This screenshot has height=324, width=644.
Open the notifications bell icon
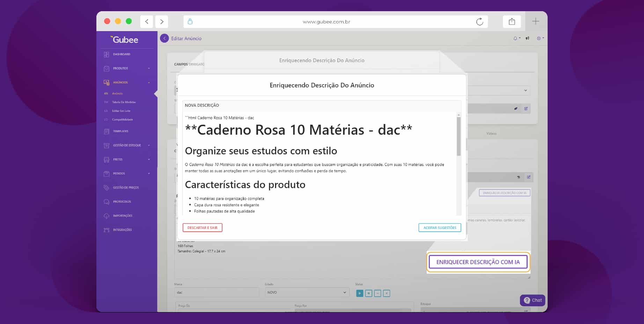515,38
